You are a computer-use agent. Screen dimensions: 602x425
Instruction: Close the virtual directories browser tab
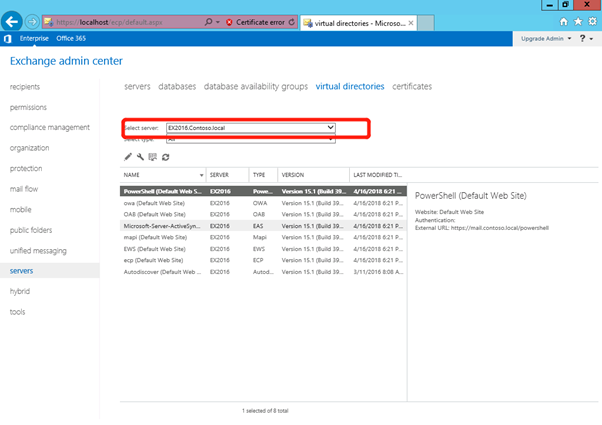click(x=411, y=23)
